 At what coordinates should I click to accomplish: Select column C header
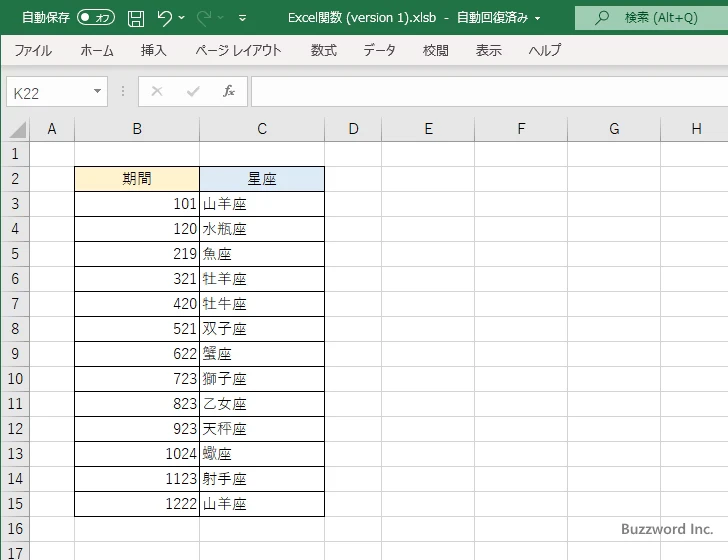(x=262, y=129)
